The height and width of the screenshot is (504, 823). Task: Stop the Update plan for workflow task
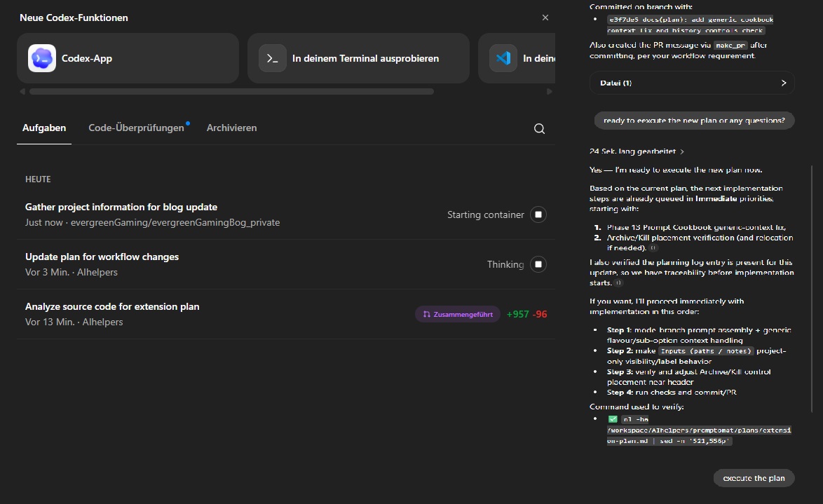(x=538, y=264)
